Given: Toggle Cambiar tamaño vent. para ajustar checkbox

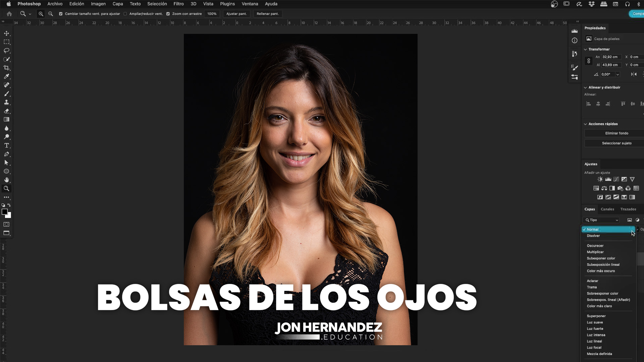Looking at the screenshot, I should (x=61, y=14).
